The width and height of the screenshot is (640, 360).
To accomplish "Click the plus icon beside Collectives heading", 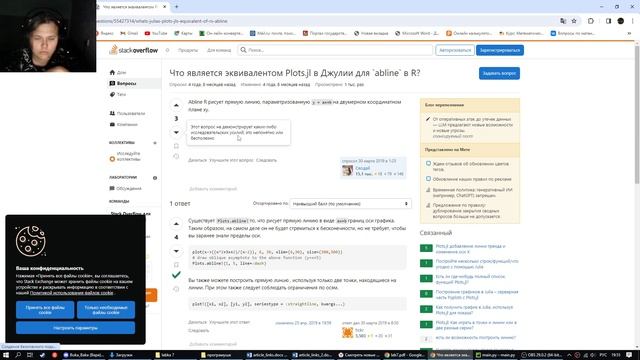I will [155, 143].
